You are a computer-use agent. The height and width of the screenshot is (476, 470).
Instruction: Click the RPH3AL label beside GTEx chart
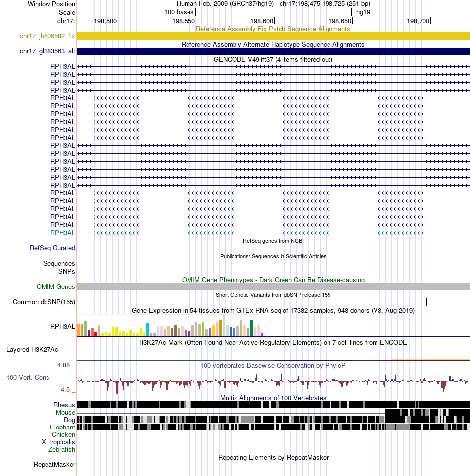[x=62, y=327]
